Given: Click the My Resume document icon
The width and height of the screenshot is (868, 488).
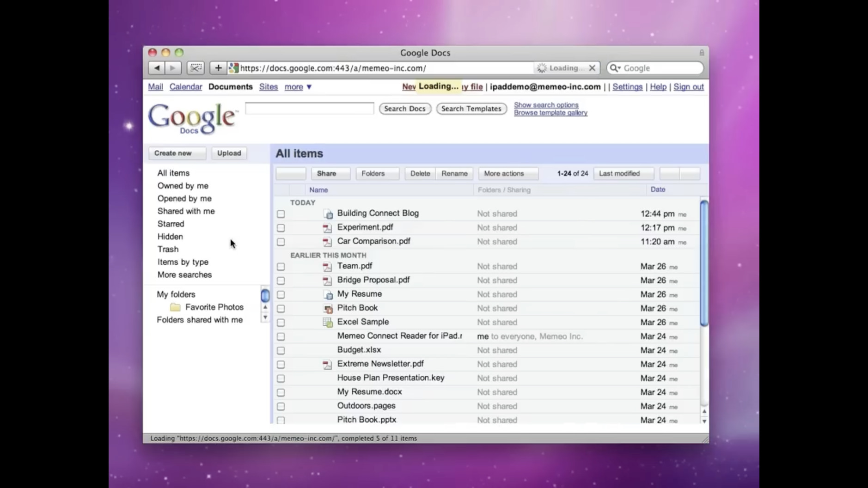Looking at the screenshot, I should pos(328,294).
